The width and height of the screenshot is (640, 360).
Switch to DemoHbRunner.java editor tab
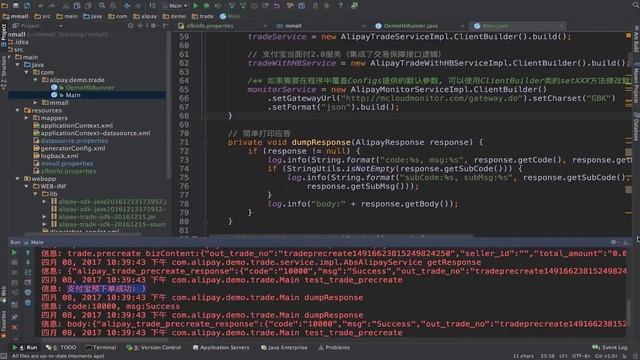pyautogui.click(x=420, y=26)
